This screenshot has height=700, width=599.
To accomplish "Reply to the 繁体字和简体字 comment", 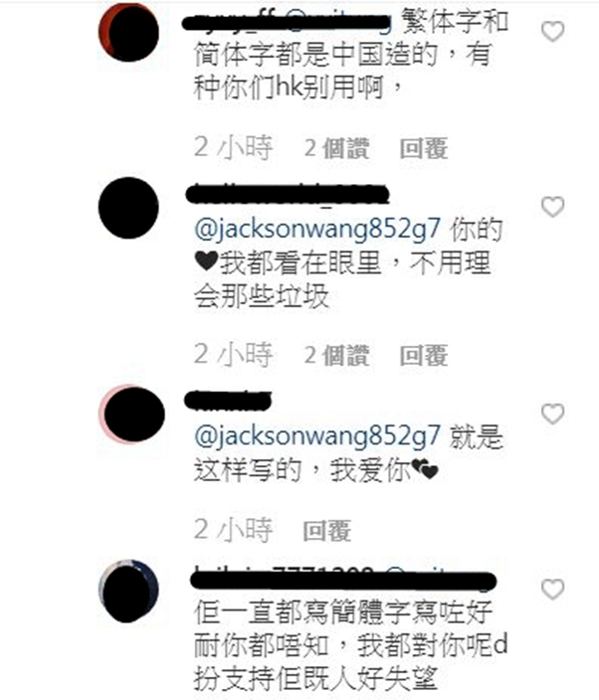I will pyautogui.click(x=424, y=148).
